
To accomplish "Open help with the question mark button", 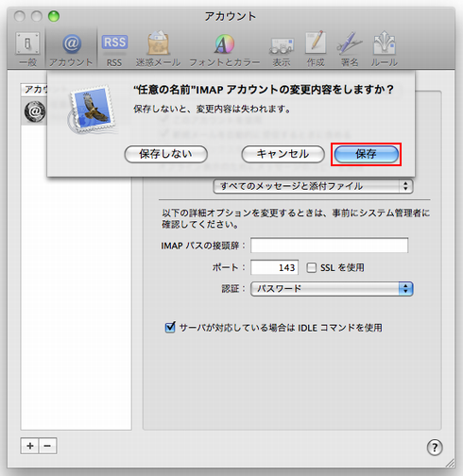I will coord(435,447).
